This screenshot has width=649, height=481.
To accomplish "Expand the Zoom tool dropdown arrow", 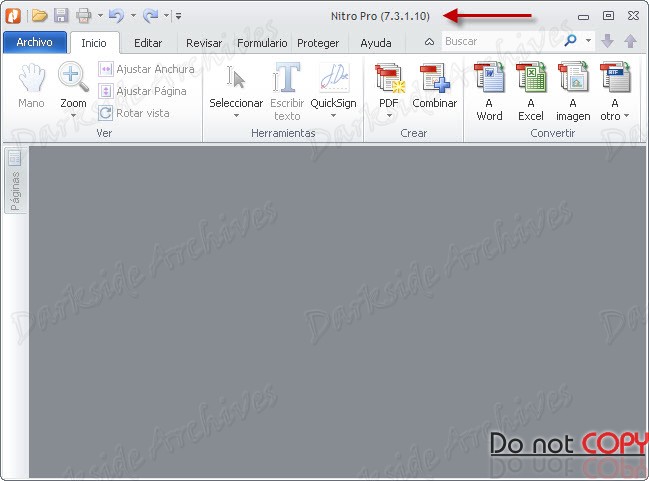I will tap(73, 115).
